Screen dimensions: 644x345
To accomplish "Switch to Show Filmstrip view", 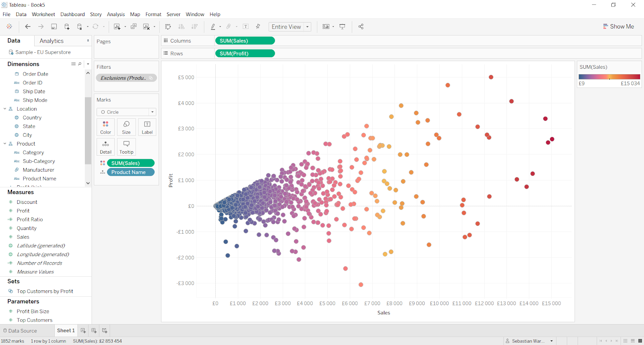I will [x=633, y=341].
